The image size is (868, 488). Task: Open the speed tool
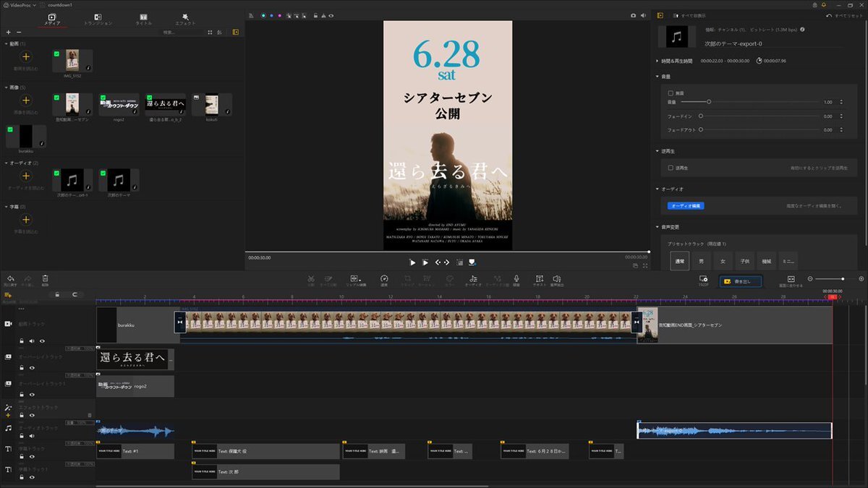(385, 279)
